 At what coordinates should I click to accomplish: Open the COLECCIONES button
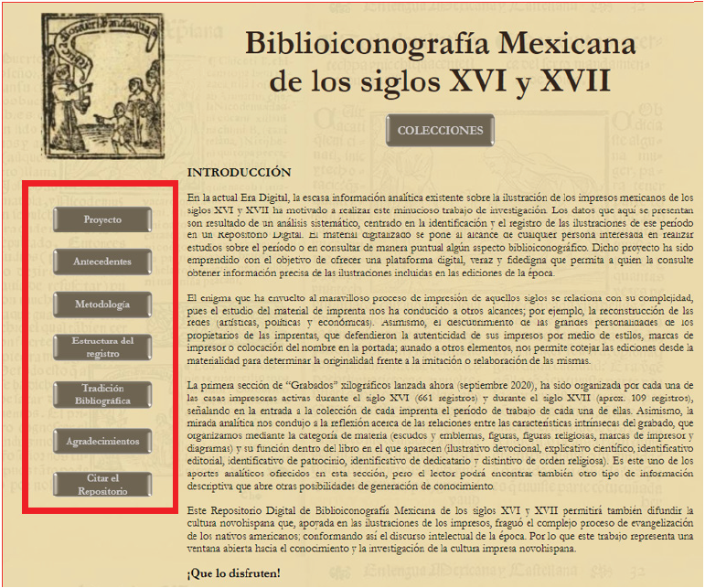tap(440, 130)
